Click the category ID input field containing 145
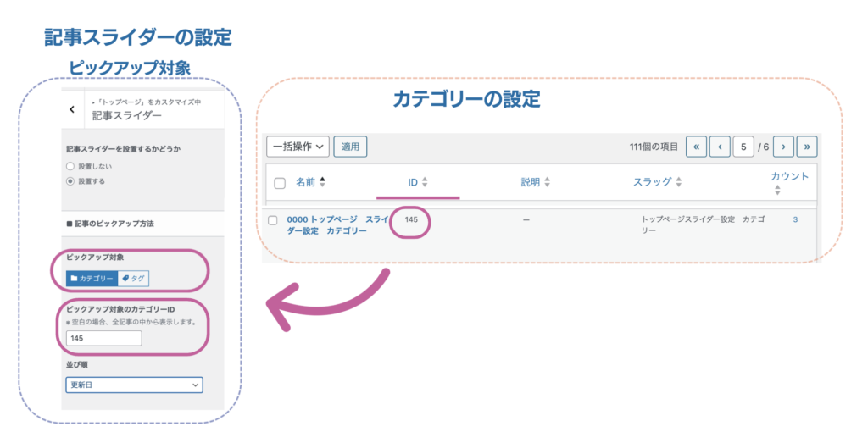868x432 pixels. pyautogui.click(x=103, y=338)
